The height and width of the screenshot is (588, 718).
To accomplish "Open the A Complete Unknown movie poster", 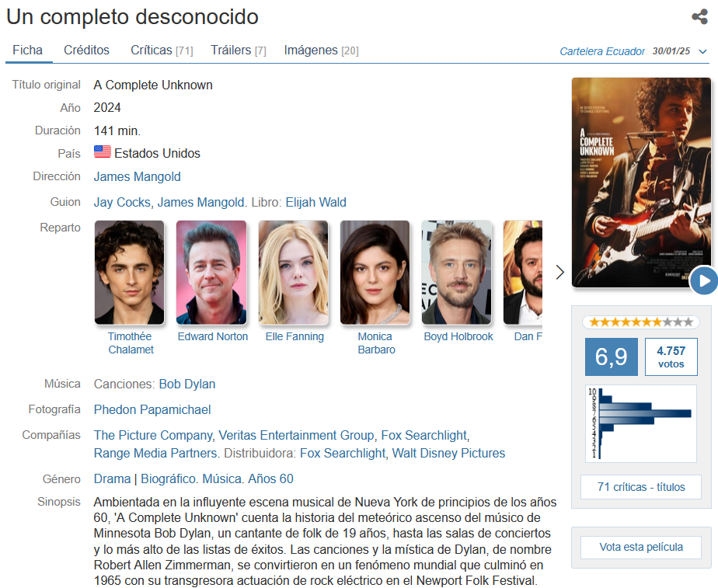I will tap(640, 183).
